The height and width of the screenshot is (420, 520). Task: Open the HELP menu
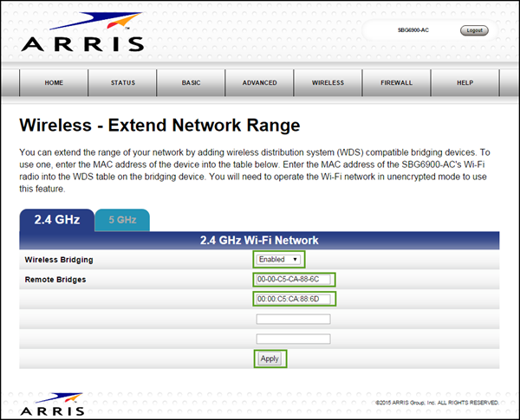pos(465,83)
